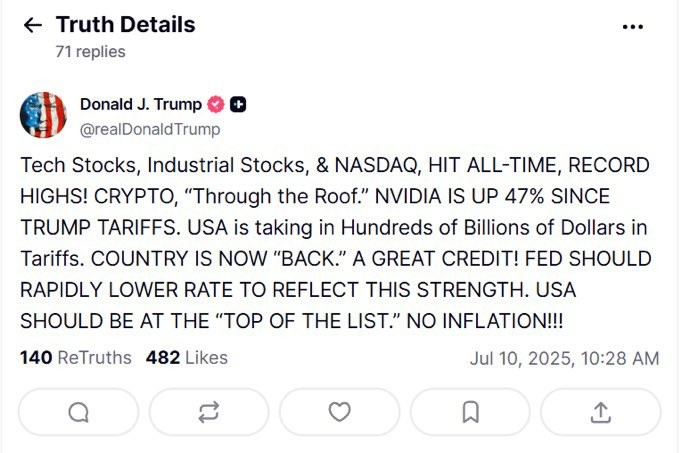Share the post using upload arrow icon

click(601, 412)
